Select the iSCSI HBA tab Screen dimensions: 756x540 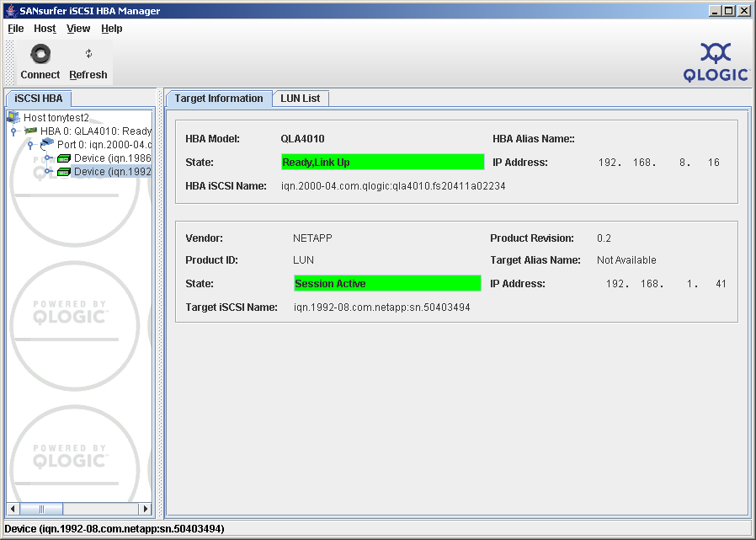pos(39,99)
